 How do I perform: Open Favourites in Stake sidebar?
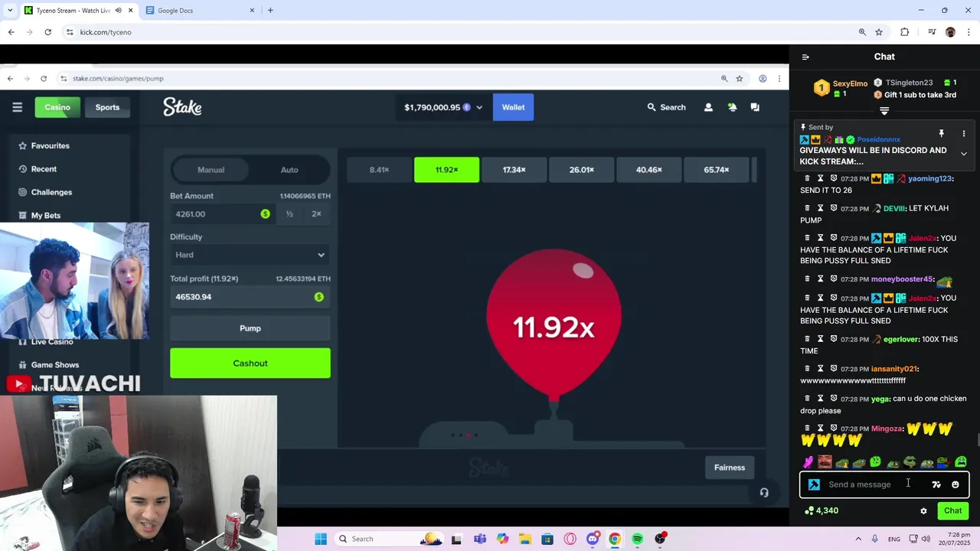44,145
